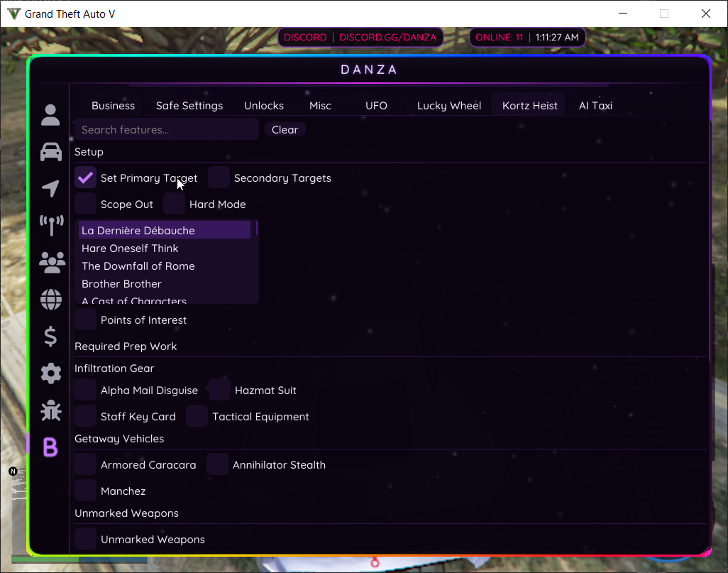Click the Required Prep Work heading

point(126,346)
